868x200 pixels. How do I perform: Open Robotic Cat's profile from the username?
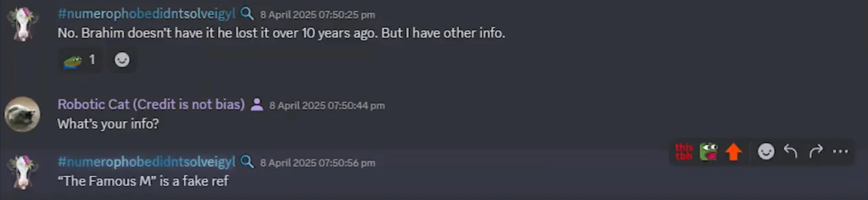click(151, 104)
